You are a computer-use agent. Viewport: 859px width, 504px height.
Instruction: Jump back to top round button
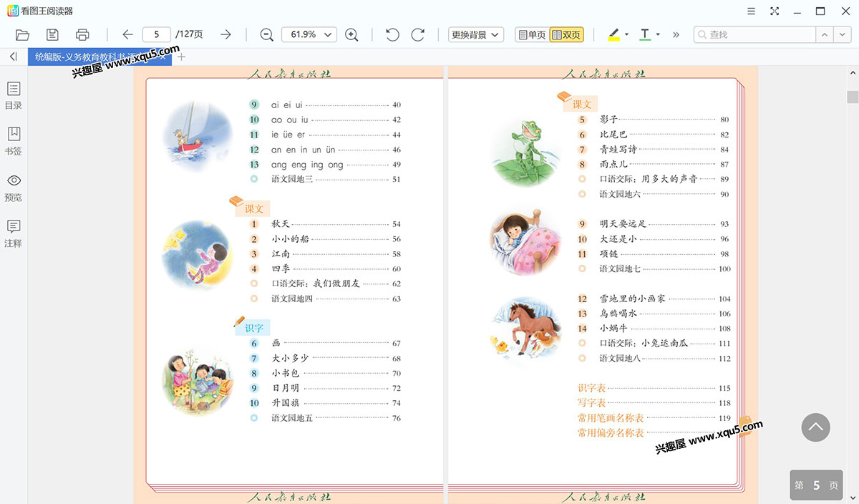pos(815,427)
